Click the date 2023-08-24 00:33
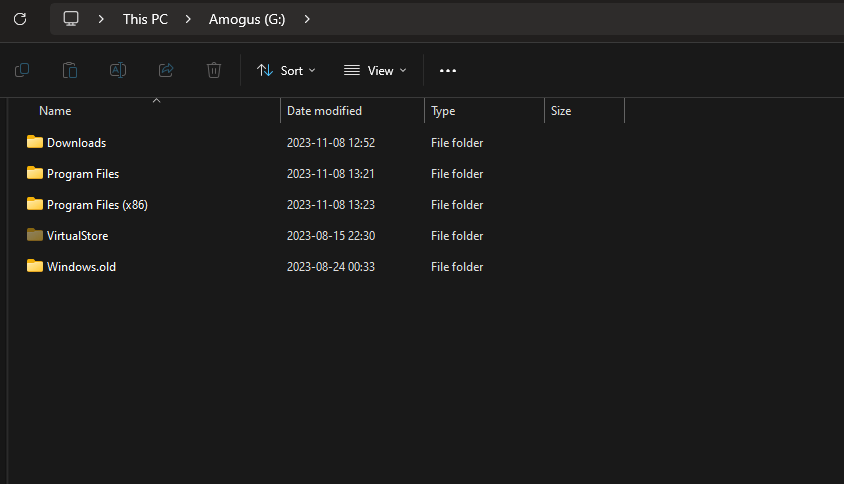844x484 pixels. click(330, 267)
